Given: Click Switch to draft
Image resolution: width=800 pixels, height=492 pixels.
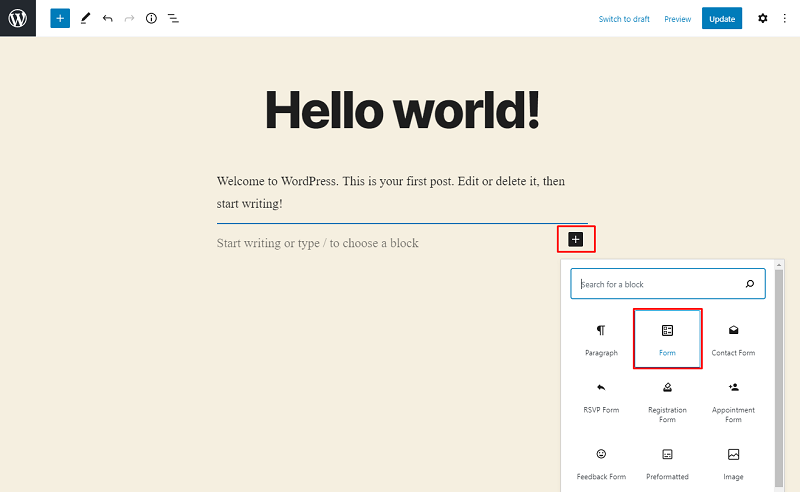Looking at the screenshot, I should (x=624, y=19).
